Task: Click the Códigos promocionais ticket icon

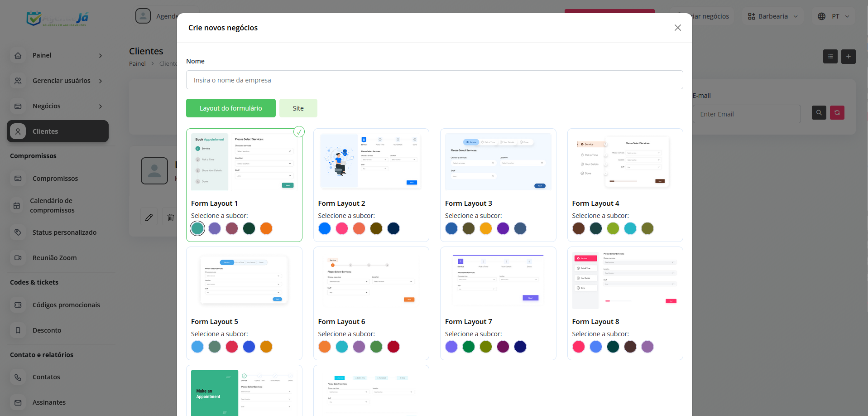Action: click(x=18, y=305)
